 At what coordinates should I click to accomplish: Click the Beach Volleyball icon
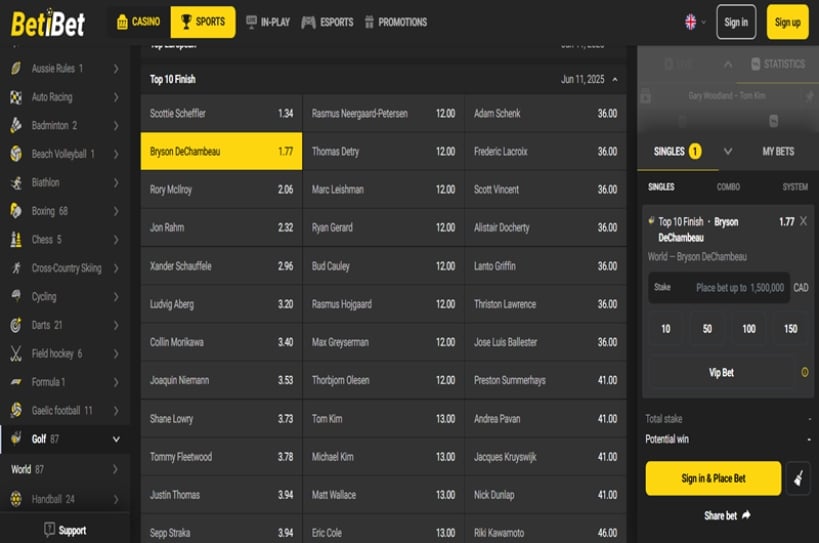click(x=16, y=154)
